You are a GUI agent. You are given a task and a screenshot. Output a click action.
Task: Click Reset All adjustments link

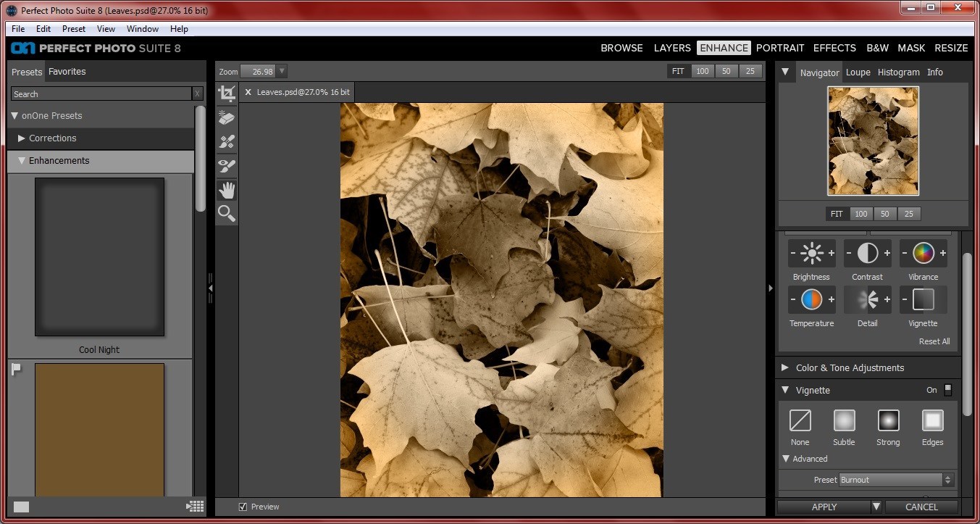(x=934, y=341)
